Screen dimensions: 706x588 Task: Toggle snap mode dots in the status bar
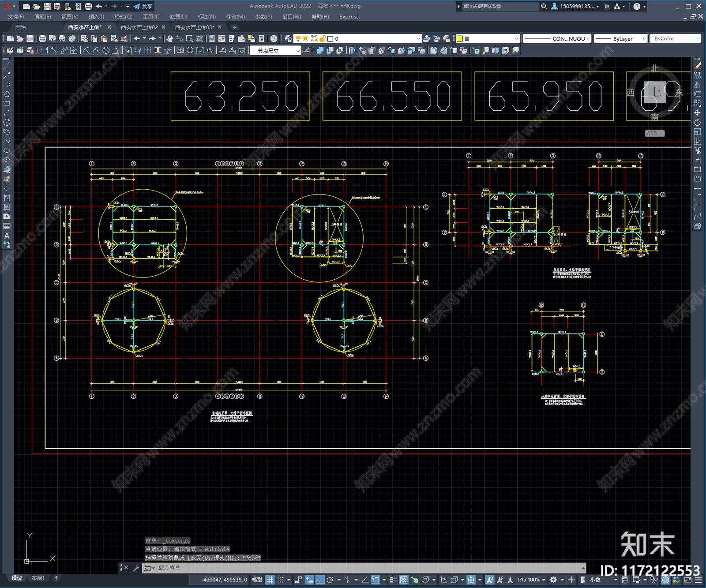pos(280,580)
